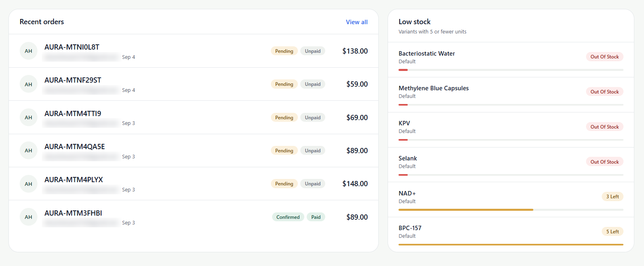644x266 pixels.
Task: Click AH avatar for order AURA-MTM4QA5E
Action: tap(29, 150)
